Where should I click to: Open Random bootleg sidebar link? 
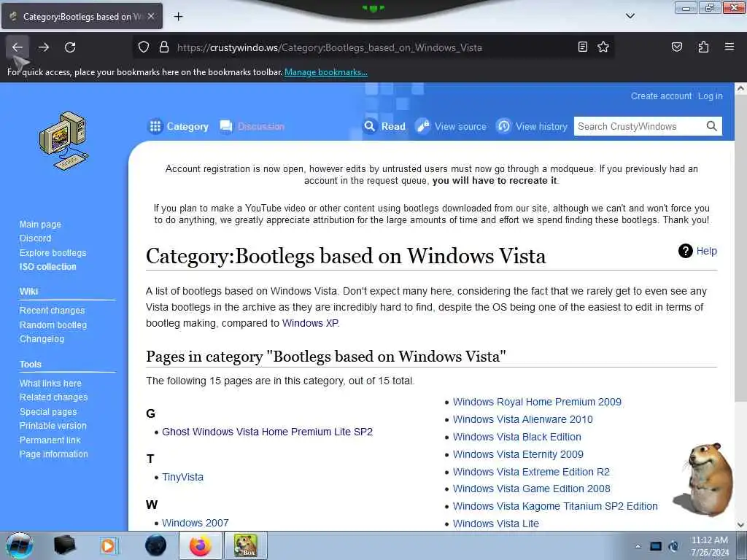click(x=53, y=324)
